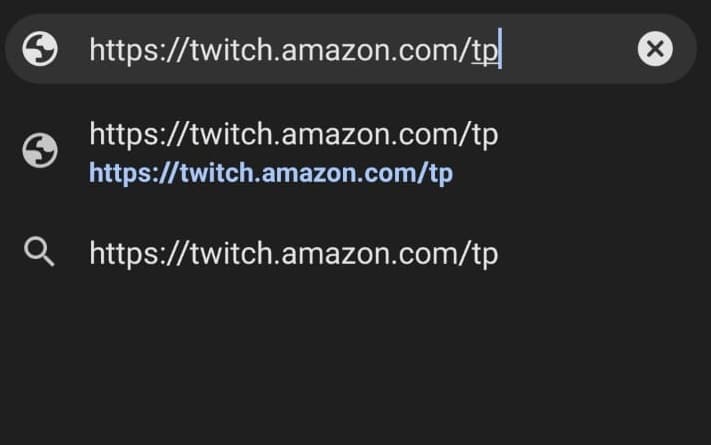
Task: Click the blank area of the address bar
Action: [567, 49]
